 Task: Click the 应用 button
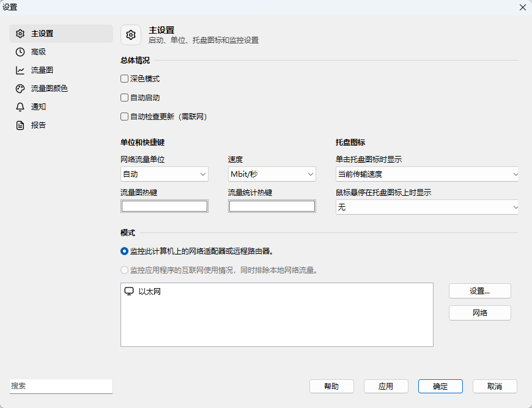(x=386, y=386)
